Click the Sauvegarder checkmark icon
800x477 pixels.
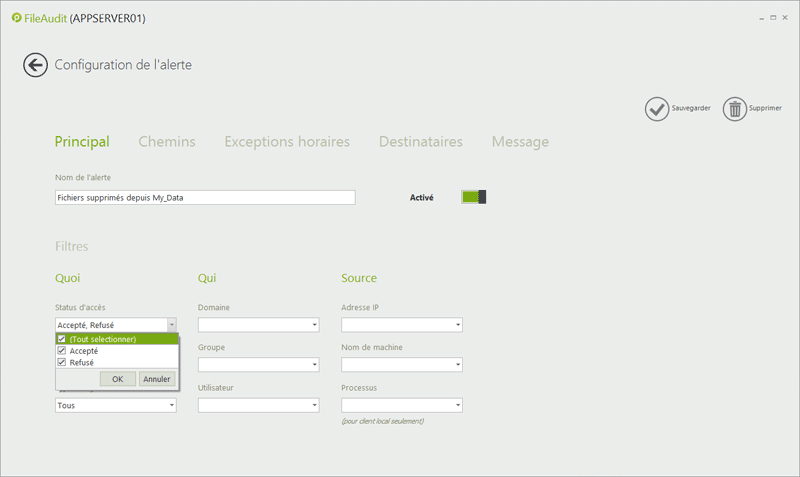pyautogui.click(x=656, y=109)
